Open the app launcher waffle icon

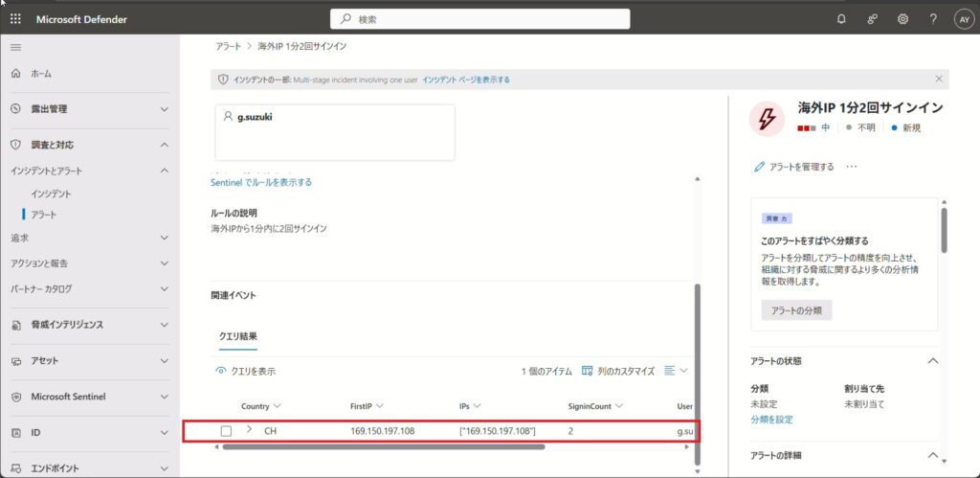[15, 19]
